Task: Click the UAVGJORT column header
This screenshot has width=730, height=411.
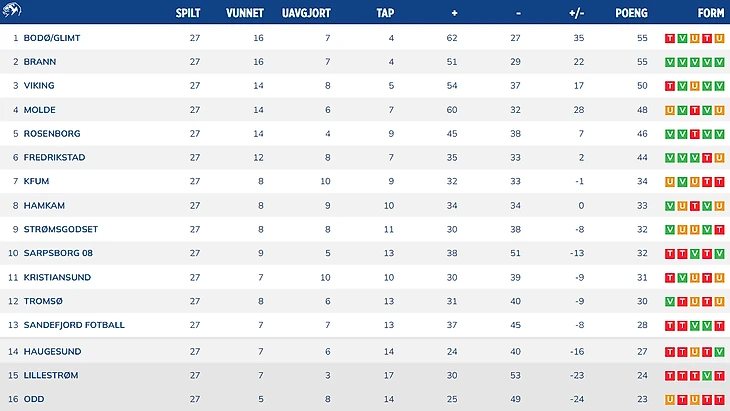Action: click(307, 13)
